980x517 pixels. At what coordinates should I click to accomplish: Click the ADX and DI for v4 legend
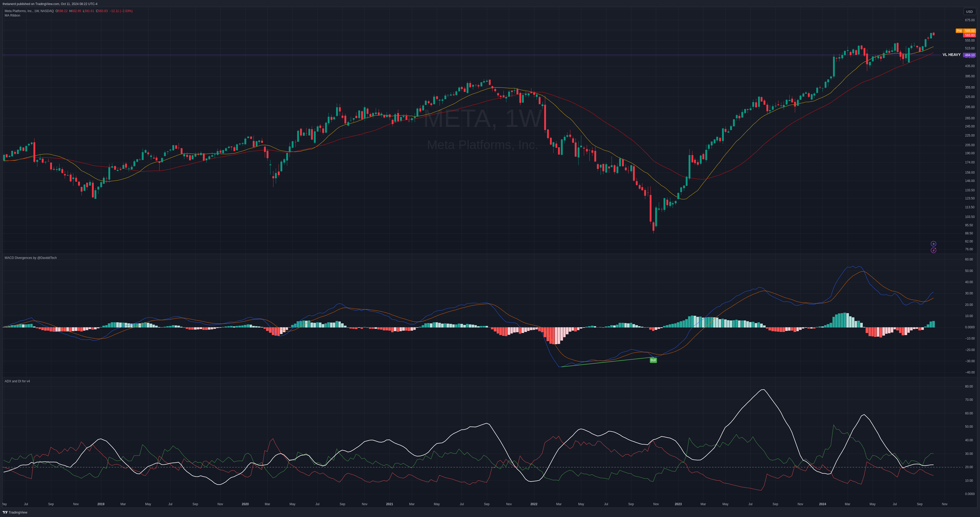[17, 381]
